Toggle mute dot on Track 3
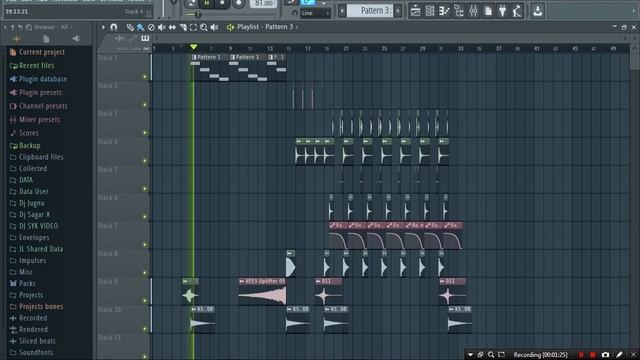This screenshot has width=640, height=360. pyautogui.click(x=144, y=133)
